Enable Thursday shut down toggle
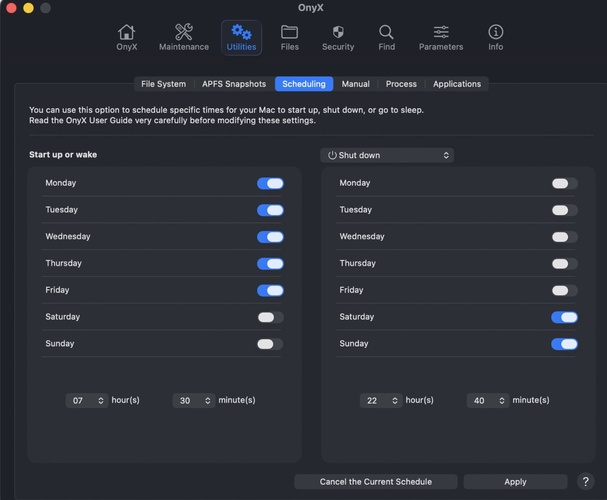Viewport: 607px width, 500px height. (x=564, y=264)
